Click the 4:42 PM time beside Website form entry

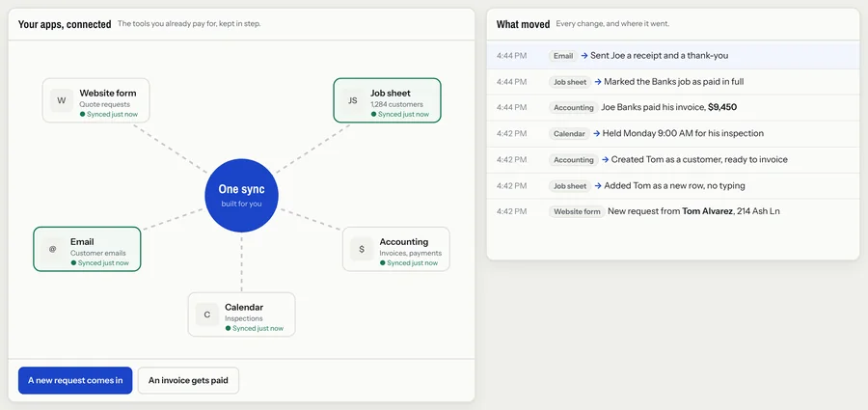pos(511,211)
